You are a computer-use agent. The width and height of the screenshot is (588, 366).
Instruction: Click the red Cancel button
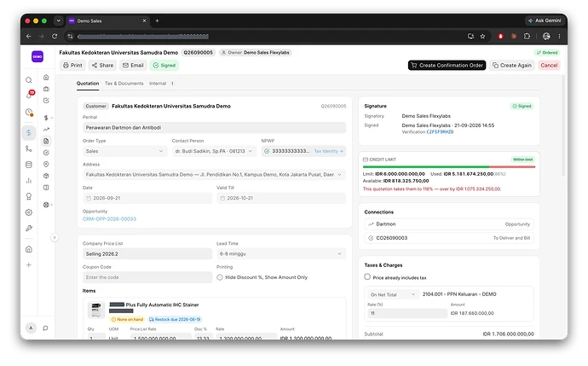pyautogui.click(x=549, y=66)
